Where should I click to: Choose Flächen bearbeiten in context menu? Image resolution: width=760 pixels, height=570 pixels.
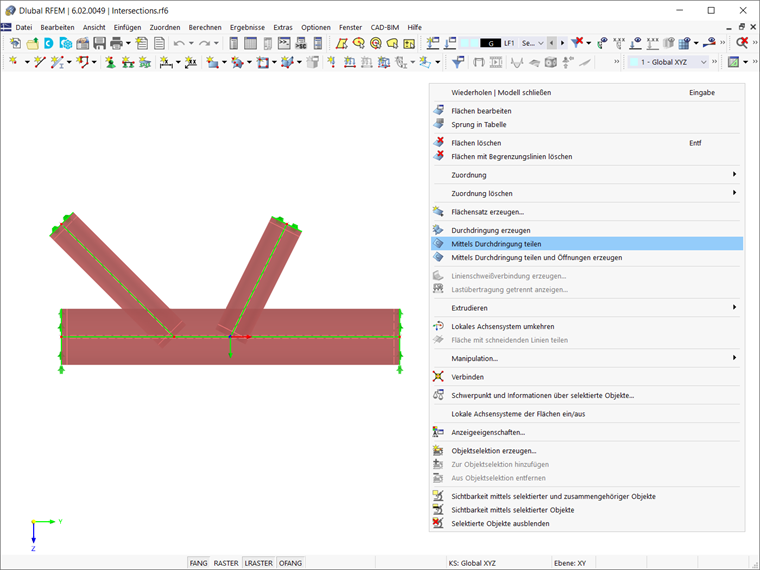587,111
